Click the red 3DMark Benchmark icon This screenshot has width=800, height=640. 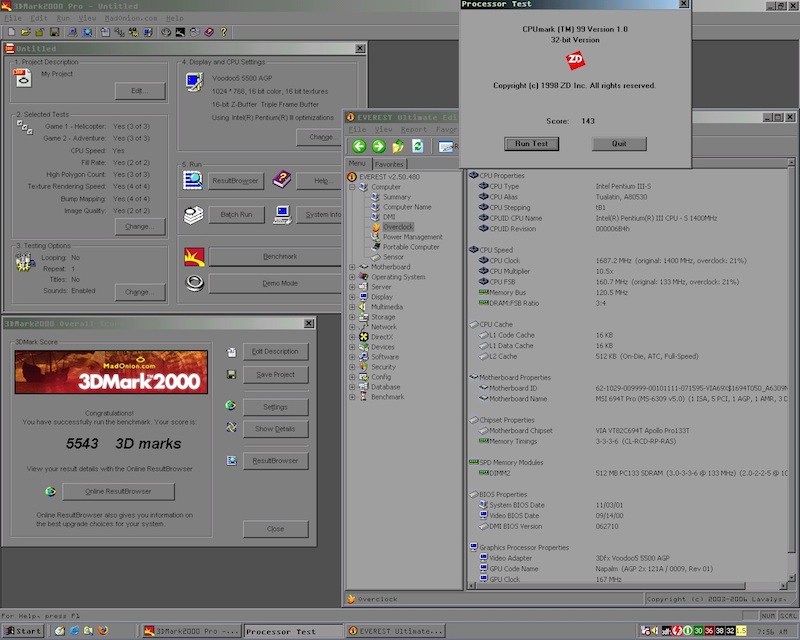click(194, 257)
